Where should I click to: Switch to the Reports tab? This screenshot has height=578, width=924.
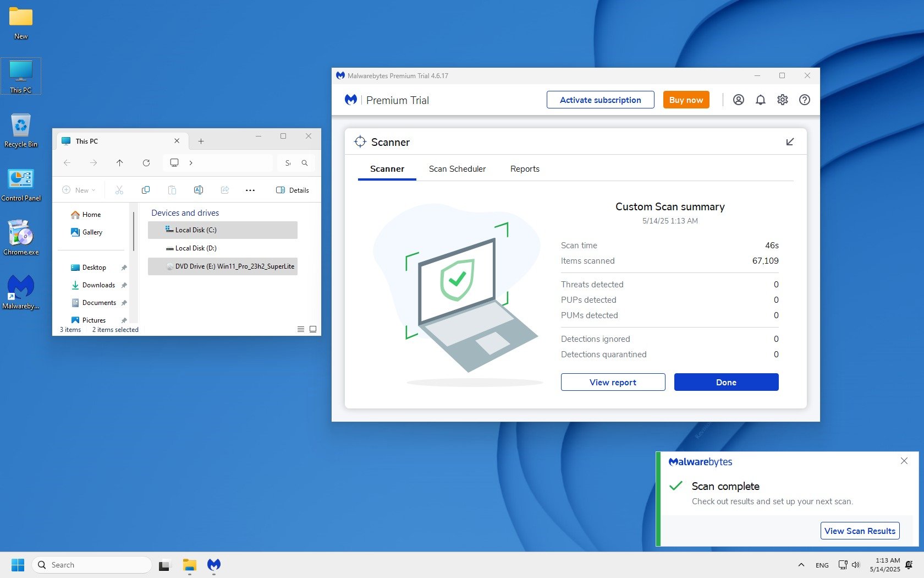tap(525, 169)
